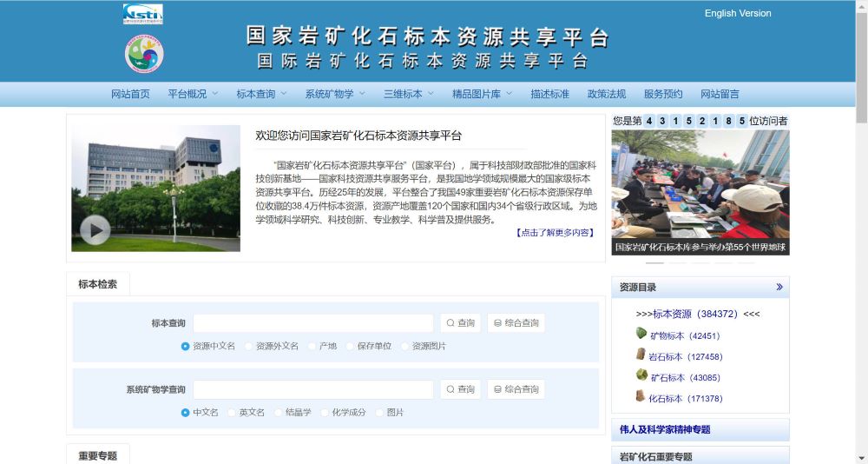This screenshot has width=868, height=464.
Task: Open the 标本检索 tab
Action: point(97,284)
